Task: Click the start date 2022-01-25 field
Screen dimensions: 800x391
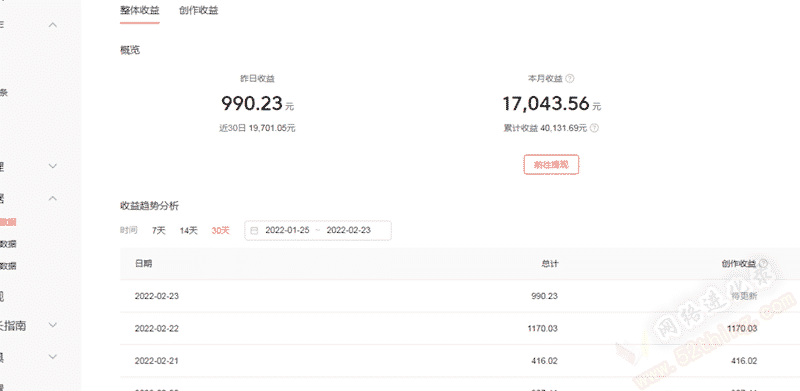Action: tap(287, 230)
